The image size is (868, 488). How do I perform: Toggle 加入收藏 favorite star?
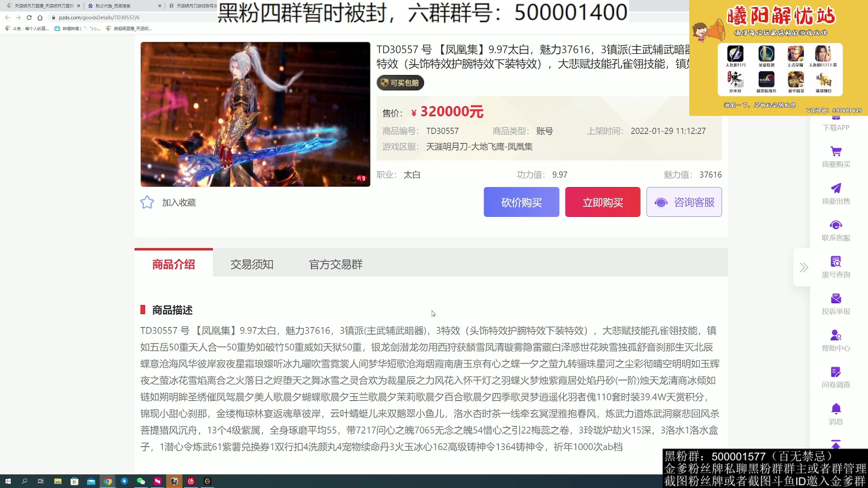tap(147, 202)
